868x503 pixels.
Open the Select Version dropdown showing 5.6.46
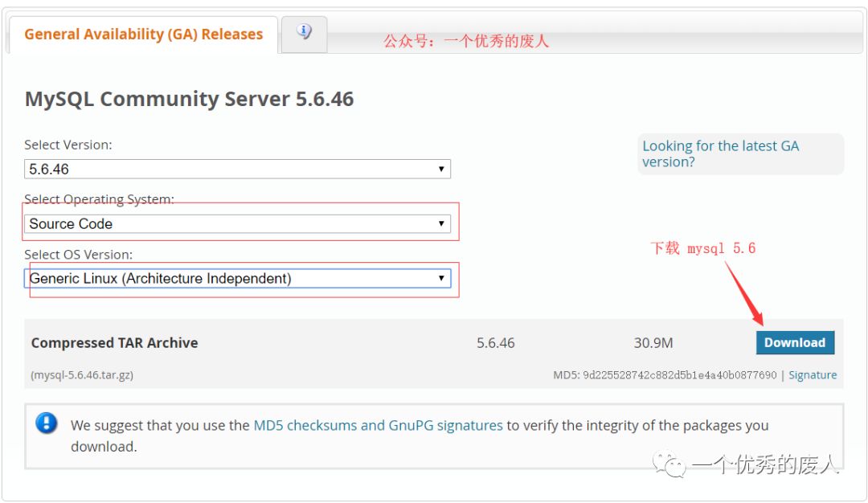(x=237, y=169)
